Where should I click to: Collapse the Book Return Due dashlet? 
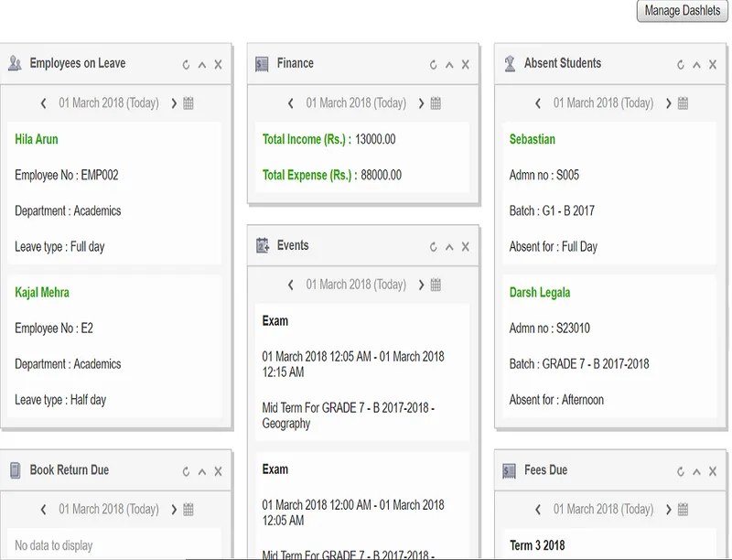[x=202, y=472]
